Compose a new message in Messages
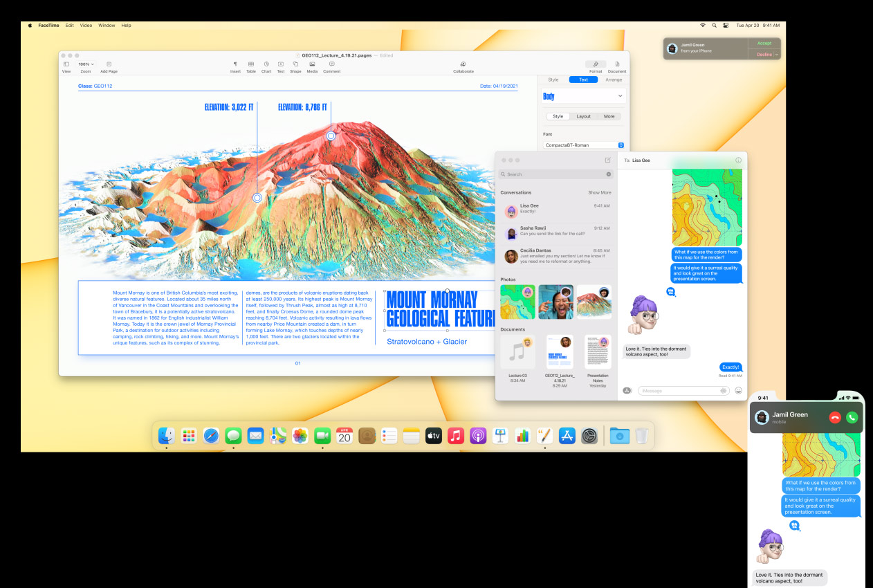This screenshot has width=873, height=588. point(607,160)
